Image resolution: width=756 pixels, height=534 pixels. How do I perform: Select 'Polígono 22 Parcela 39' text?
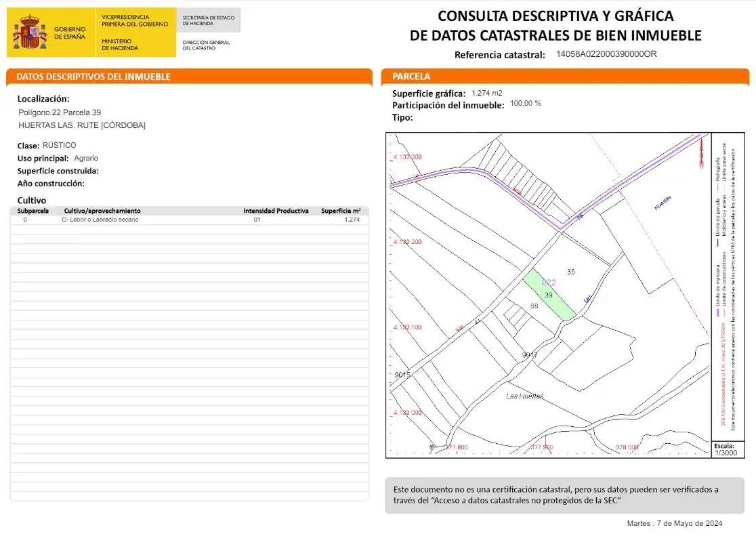(60, 112)
